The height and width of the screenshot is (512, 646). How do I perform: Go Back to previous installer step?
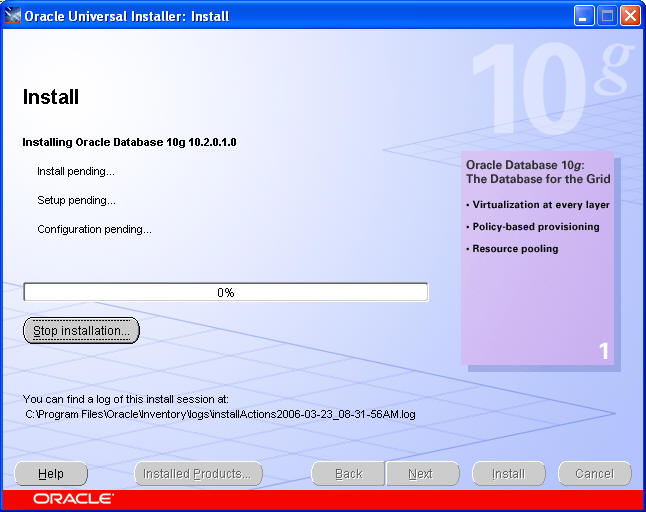coord(348,474)
